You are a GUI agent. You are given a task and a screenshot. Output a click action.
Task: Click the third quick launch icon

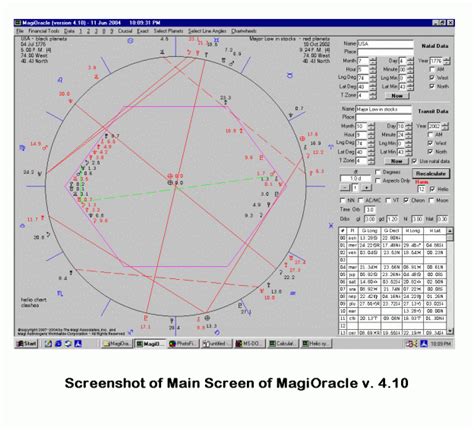[68, 343]
